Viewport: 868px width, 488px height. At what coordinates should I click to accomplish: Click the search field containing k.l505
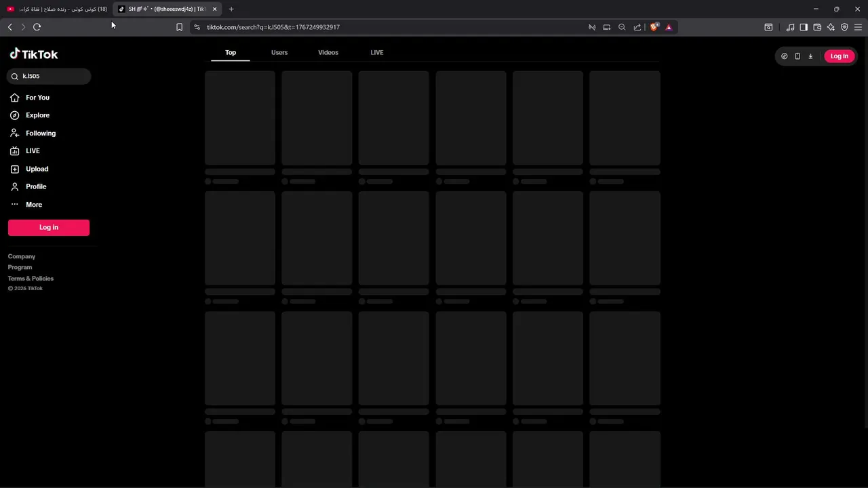[49, 76]
